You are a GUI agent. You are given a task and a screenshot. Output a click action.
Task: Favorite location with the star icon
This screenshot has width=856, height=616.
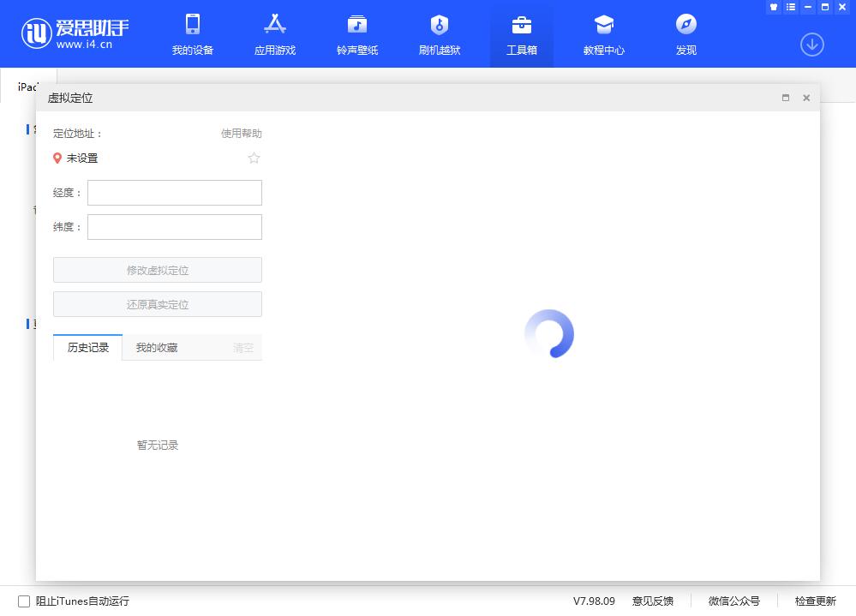coord(254,158)
